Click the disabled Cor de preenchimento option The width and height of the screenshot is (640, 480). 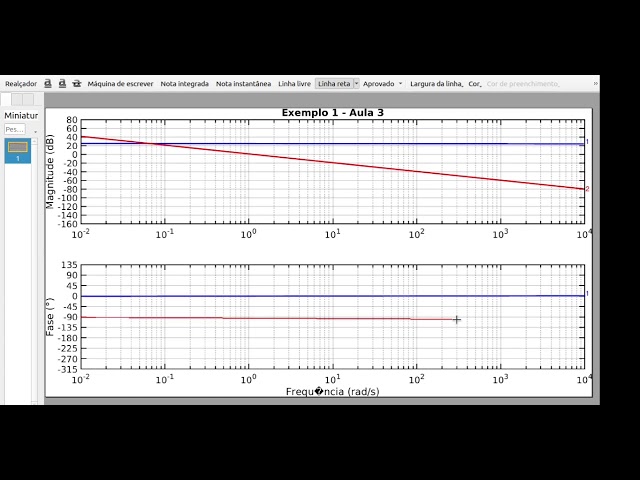pyautogui.click(x=523, y=84)
